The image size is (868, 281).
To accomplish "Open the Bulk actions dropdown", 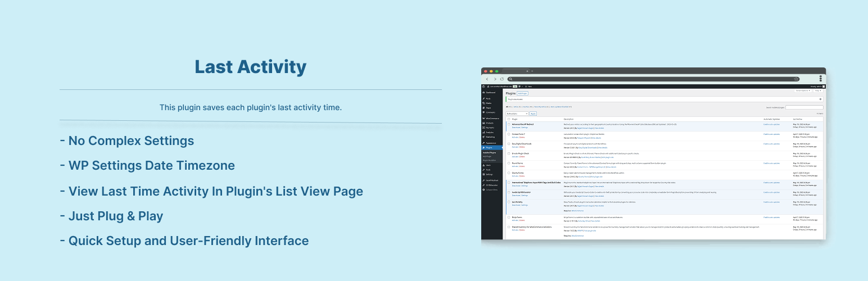I will point(517,114).
